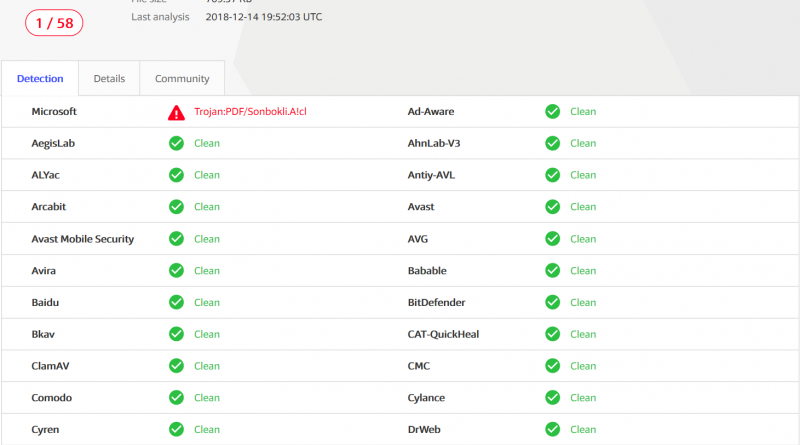
Task: Select the Cylance engine name
Action: pyautogui.click(x=426, y=398)
